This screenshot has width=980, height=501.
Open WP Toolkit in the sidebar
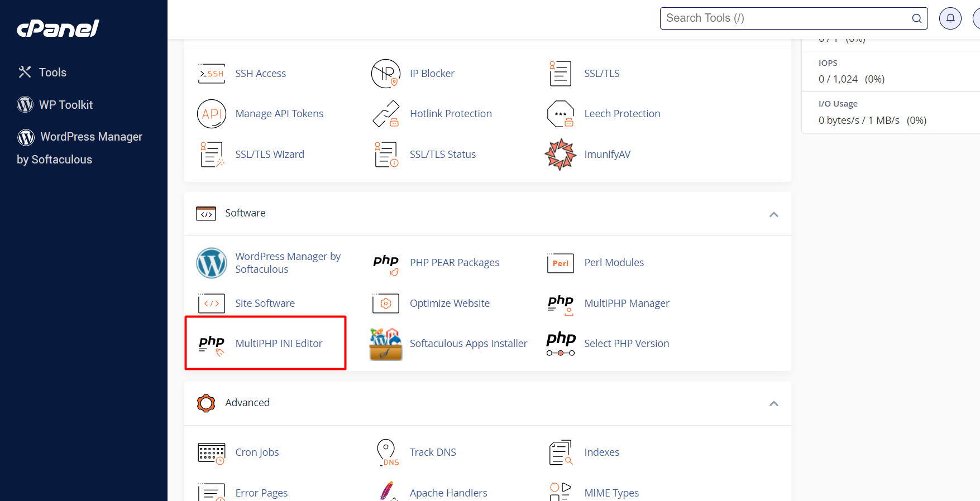tap(55, 105)
